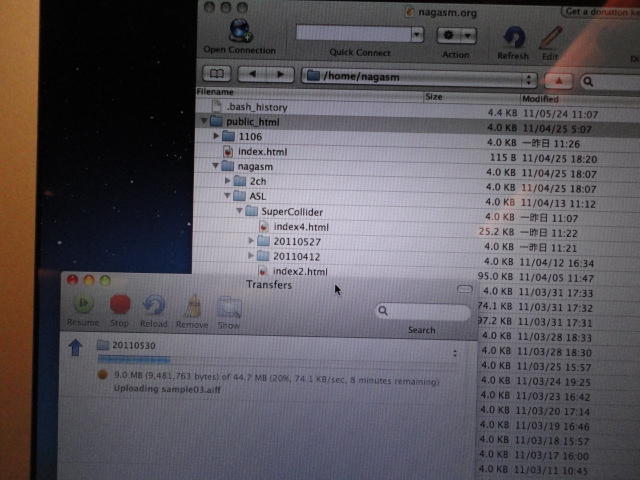The height and width of the screenshot is (480, 640).
Task: Collapse the public_html folder
Action: 204,121
